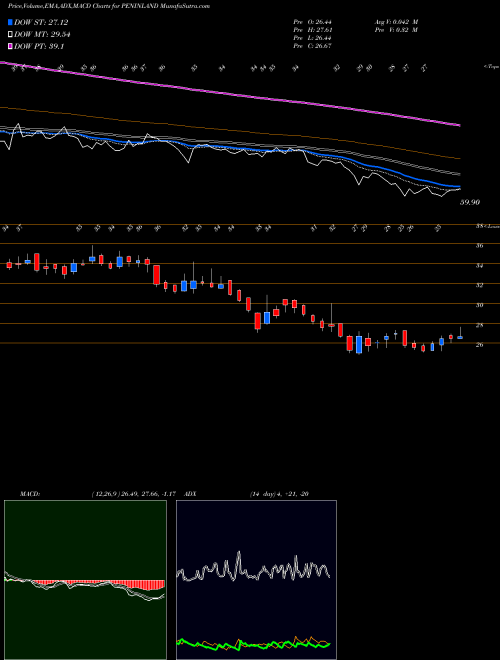Click the last blue candlestick on the chart
Viewport: 500px width, 660px height.
click(460, 337)
